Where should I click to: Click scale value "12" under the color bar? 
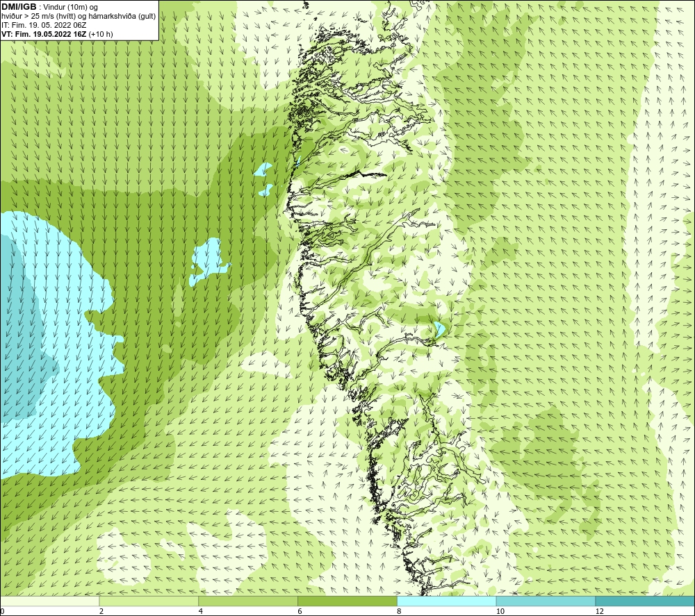point(600,612)
